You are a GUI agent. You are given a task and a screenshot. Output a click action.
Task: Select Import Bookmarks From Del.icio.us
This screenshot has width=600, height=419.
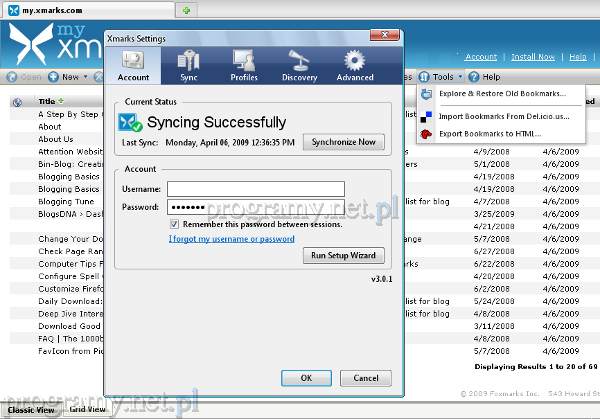point(503,115)
